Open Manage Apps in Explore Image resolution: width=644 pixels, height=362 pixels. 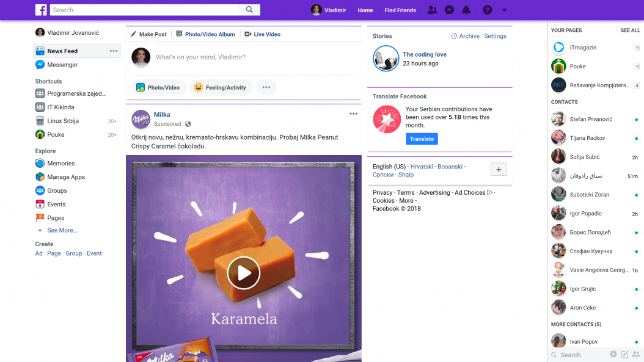point(60,177)
